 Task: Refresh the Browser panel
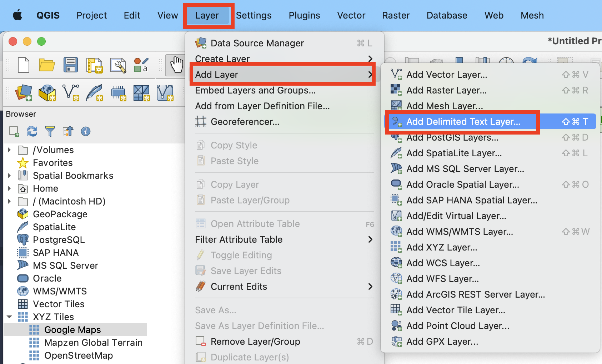(32, 131)
